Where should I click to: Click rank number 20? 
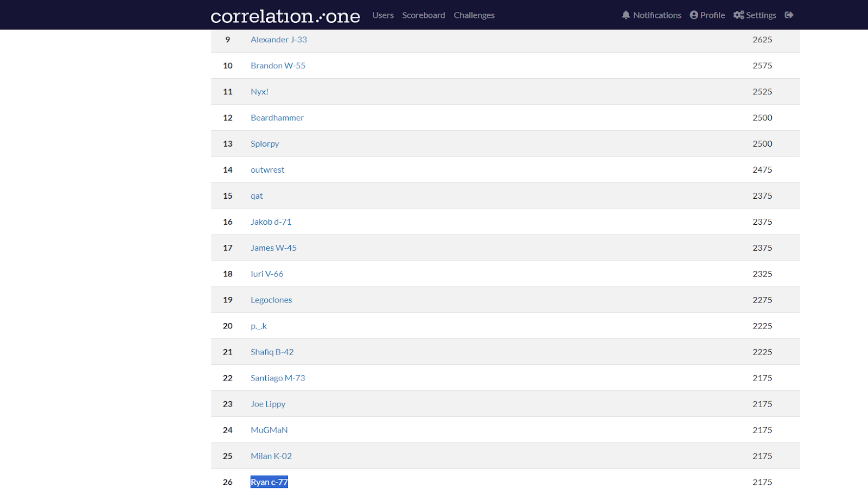point(228,326)
